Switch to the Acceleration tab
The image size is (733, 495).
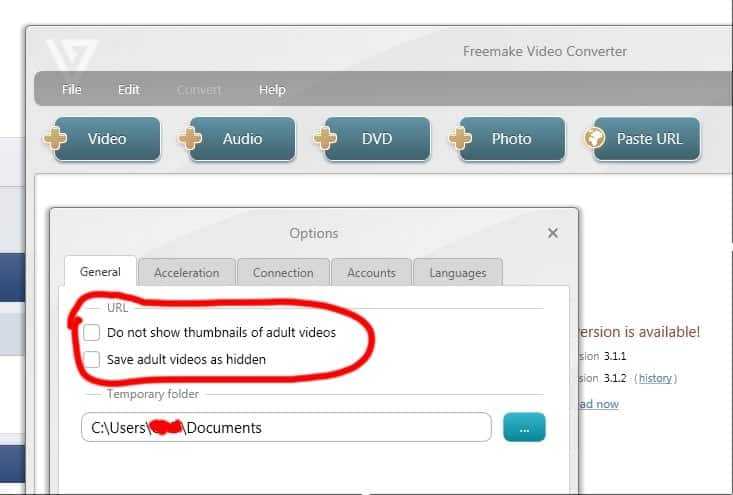tap(187, 273)
